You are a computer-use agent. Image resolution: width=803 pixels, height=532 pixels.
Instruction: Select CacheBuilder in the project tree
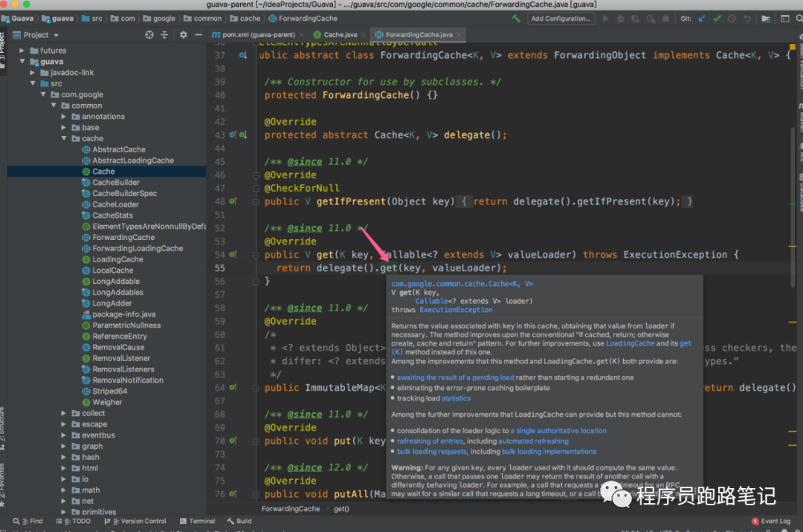coord(115,182)
